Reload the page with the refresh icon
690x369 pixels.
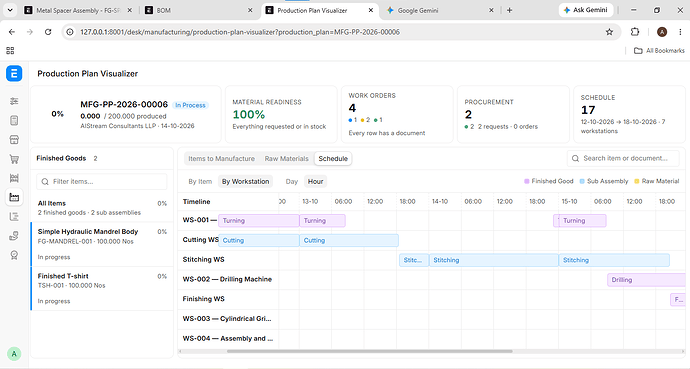pyautogui.click(x=48, y=32)
